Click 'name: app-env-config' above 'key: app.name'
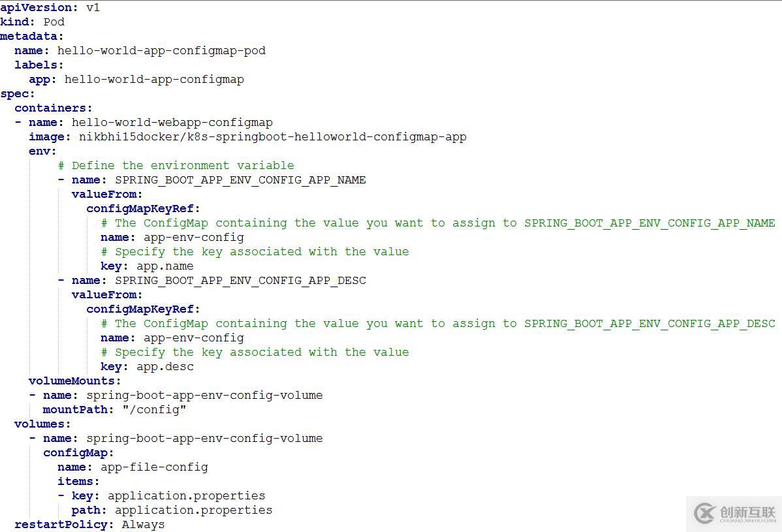 point(172,238)
